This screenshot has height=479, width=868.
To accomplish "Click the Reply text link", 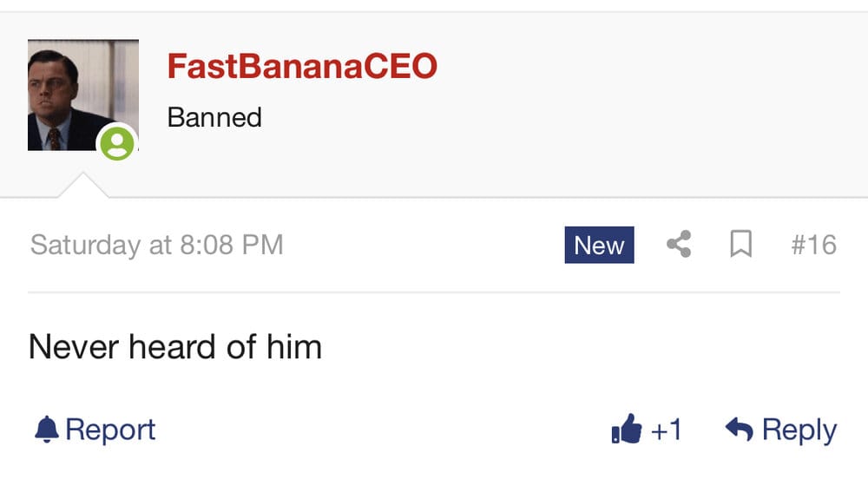I will pyautogui.click(x=799, y=430).
